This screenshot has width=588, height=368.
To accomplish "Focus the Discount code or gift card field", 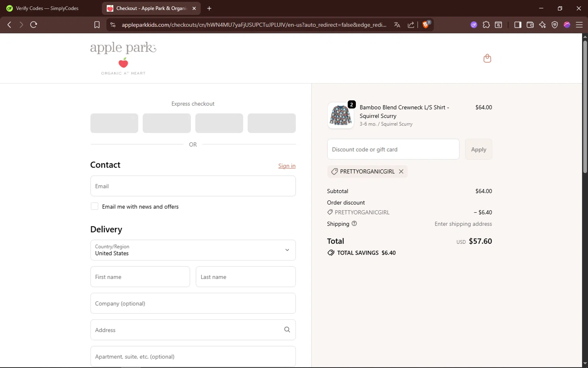I will [x=393, y=149].
